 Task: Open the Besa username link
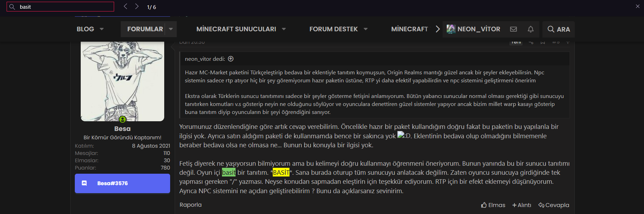point(122,129)
